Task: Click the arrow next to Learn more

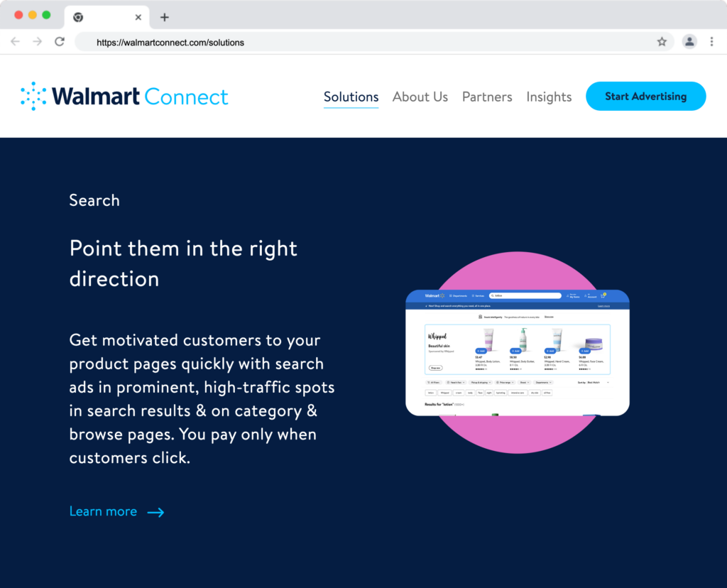Action: tap(155, 513)
